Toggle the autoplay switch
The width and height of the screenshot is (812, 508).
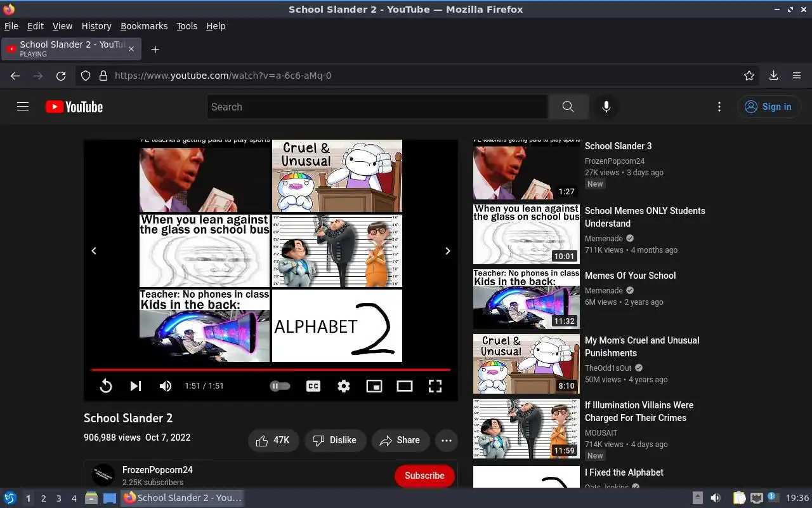(280, 385)
